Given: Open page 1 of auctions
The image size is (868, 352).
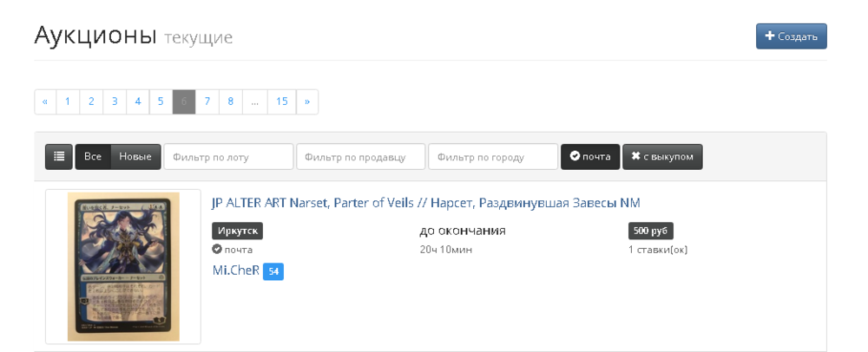Looking at the screenshot, I should [x=68, y=102].
